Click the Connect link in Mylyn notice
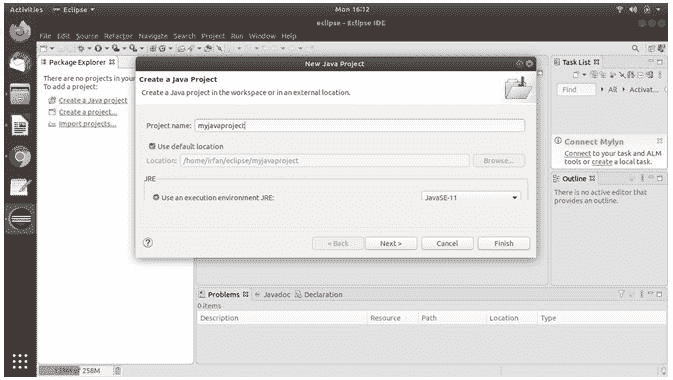 pyautogui.click(x=578, y=153)
